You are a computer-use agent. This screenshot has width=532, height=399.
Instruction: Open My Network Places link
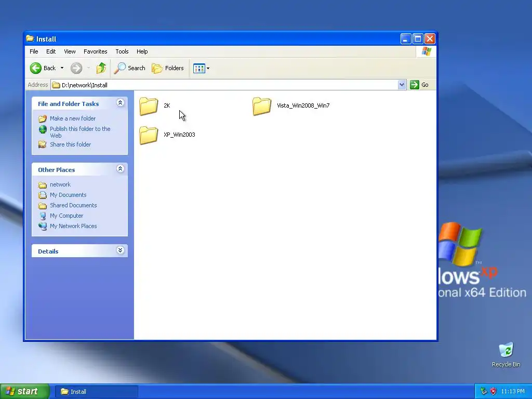pyautogui.click(x=73, y=227)
